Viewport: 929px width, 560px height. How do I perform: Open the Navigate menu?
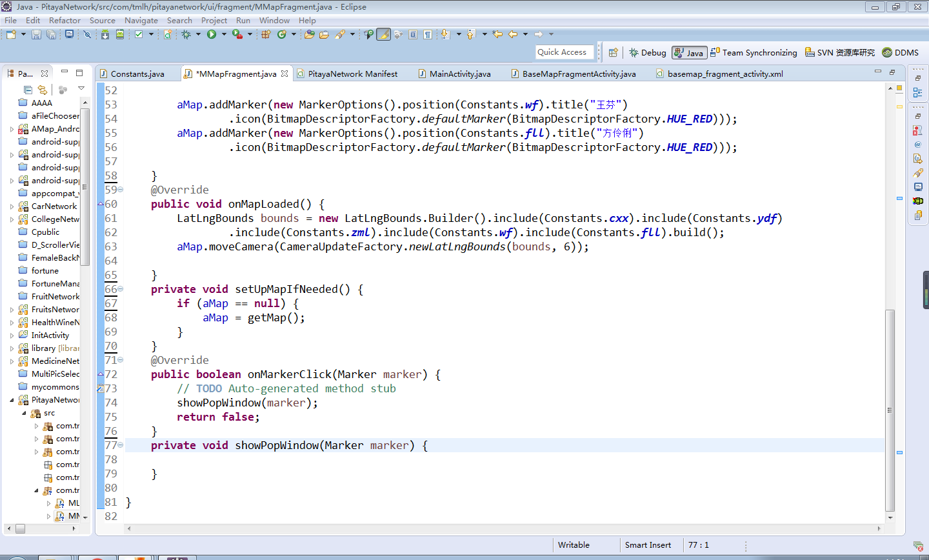point(141,20)
